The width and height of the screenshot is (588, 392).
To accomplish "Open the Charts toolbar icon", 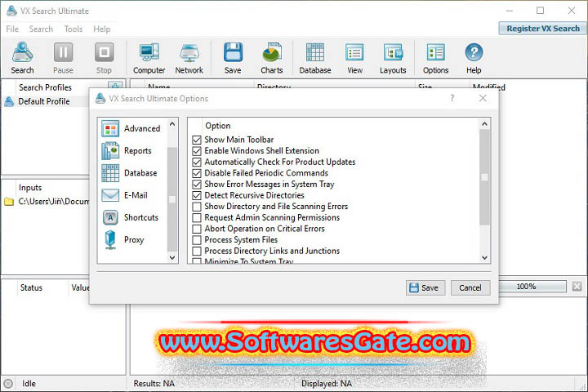I will click(272, 57).
